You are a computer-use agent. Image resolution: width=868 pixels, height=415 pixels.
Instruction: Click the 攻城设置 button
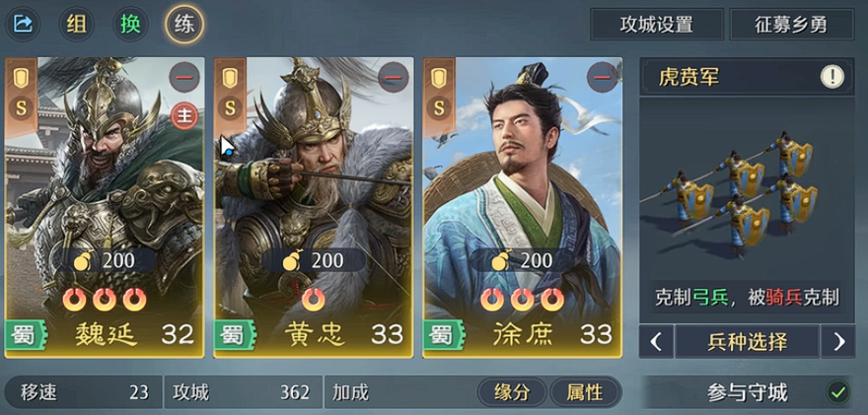[x=657, y=25]
